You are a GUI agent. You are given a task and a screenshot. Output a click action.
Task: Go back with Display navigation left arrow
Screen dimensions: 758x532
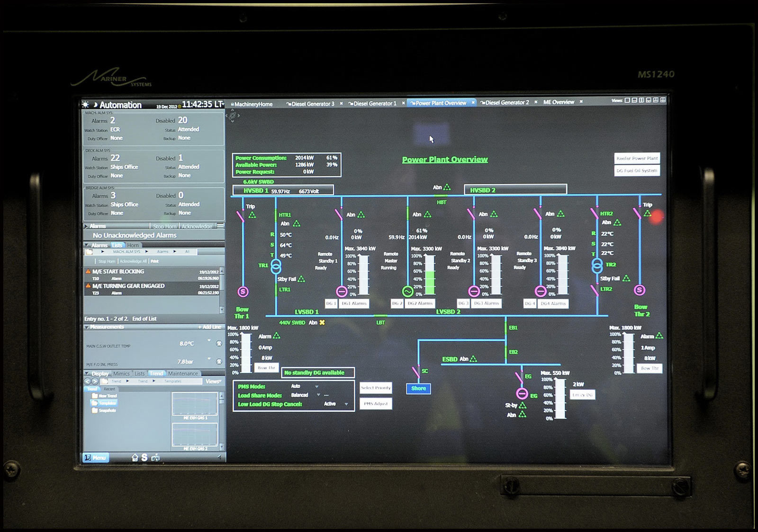click(88, 381)
